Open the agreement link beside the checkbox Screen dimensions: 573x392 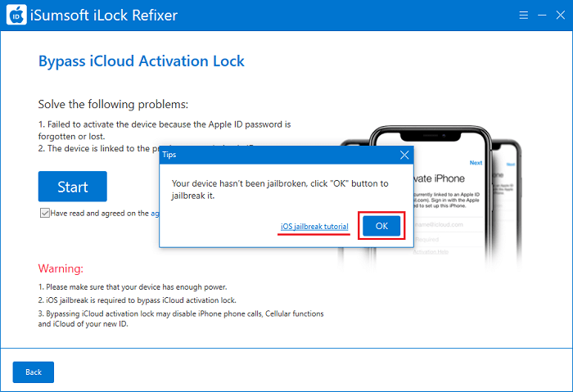pyautogui.click(x=155, y=214)
